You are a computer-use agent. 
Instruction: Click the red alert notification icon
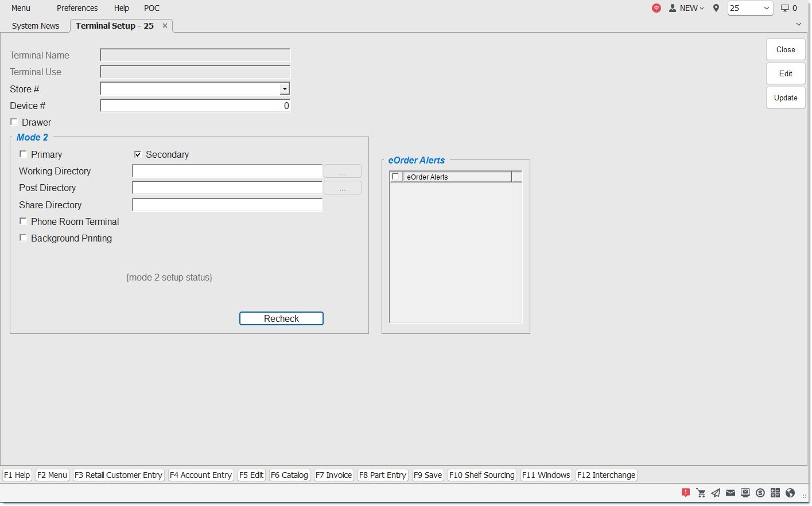tap(685, 493)
